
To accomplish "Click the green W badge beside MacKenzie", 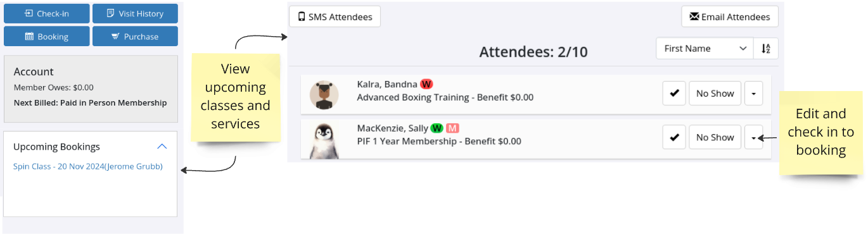I will 437,128.
